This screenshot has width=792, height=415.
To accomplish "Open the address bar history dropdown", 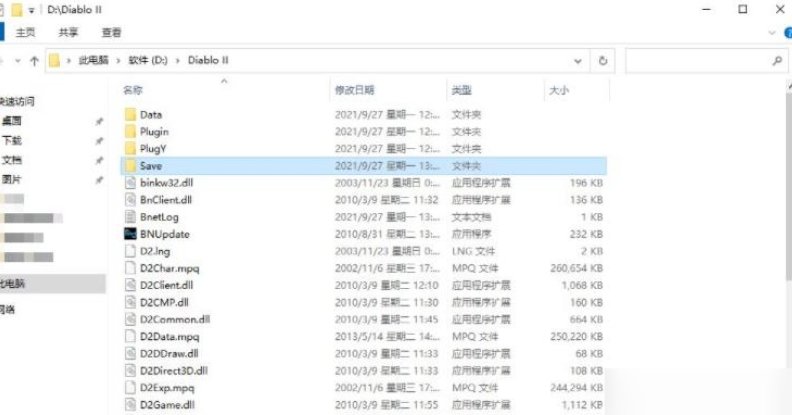I will pyautogui.click(x=578, y=61).
